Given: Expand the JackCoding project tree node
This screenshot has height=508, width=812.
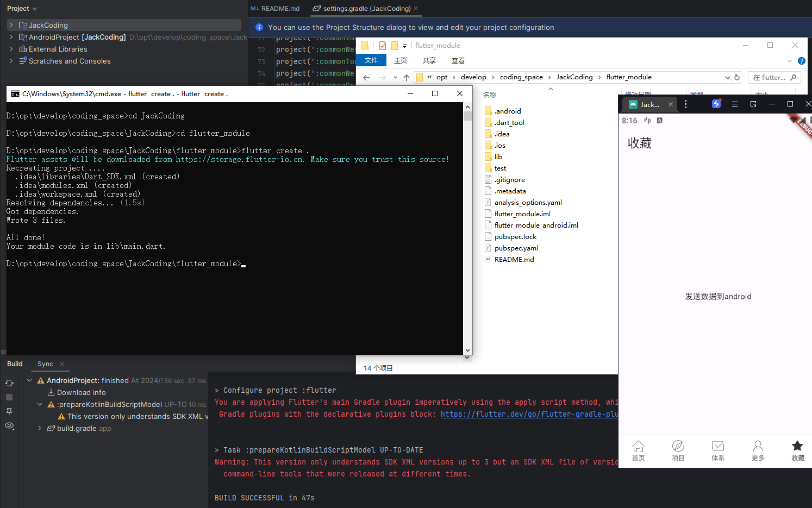Looking at the screenshot, I should pos(11,25).
